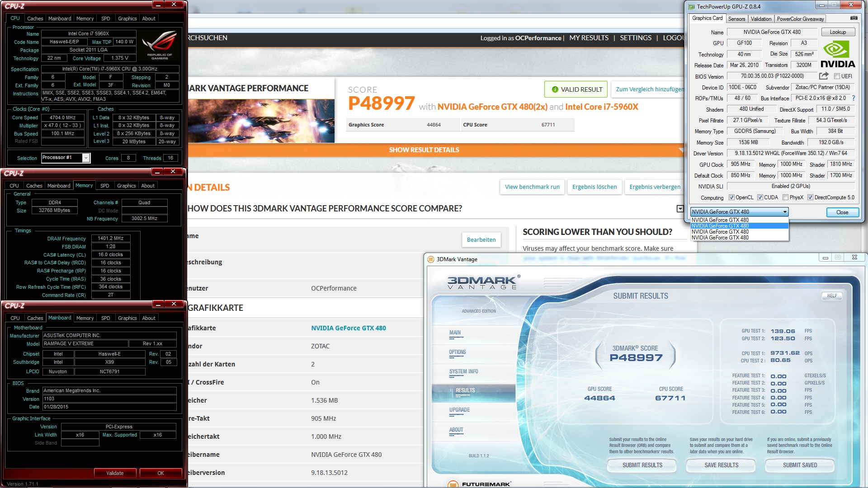Collapse the score comparison section on the web page
868x488 pixels.
coord(680,208)
